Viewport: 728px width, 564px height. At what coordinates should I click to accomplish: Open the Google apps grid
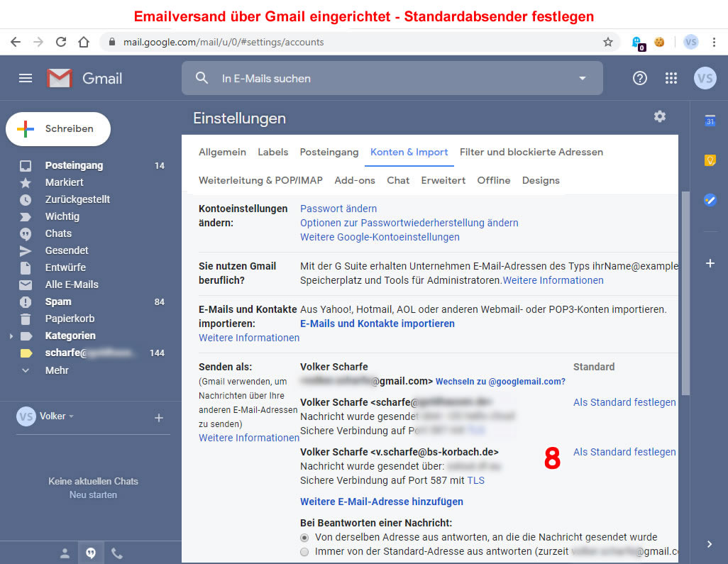coord(671,78)
